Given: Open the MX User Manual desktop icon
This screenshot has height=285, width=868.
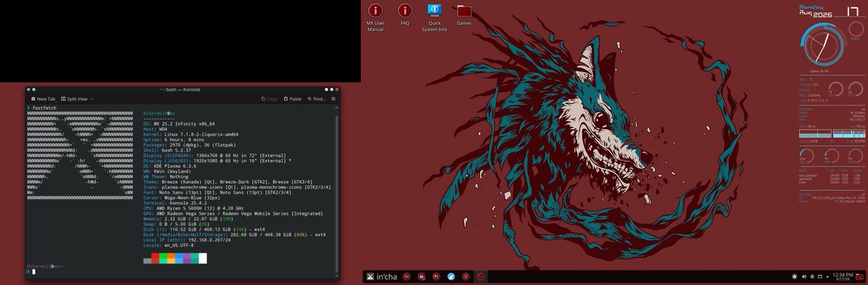Looking at the screenshot, I should [375, 17].
